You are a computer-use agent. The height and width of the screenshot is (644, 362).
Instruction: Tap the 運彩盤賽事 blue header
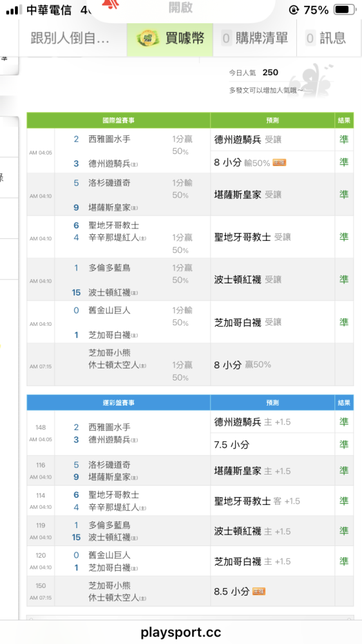(119, 403)
